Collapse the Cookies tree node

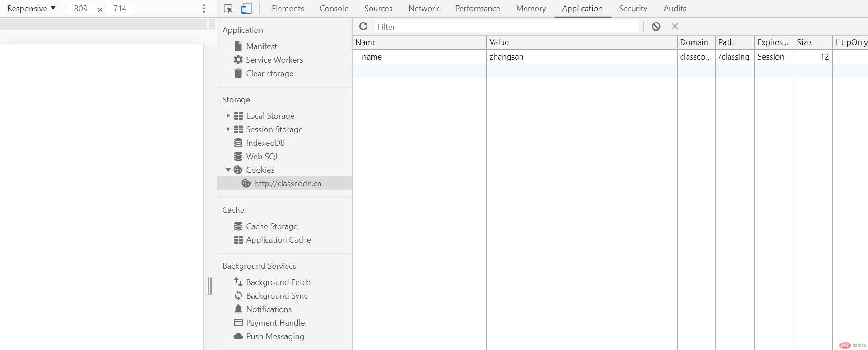tap(228, 170)
